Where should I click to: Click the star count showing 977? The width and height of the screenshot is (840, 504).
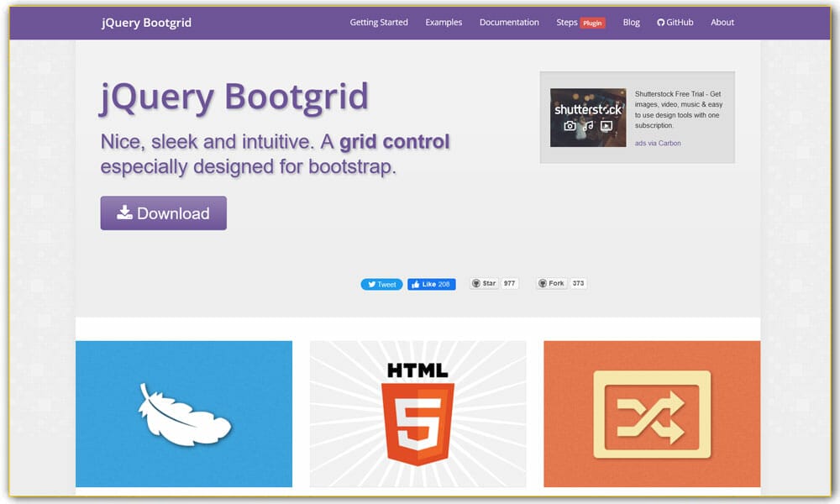pos(509,283)
